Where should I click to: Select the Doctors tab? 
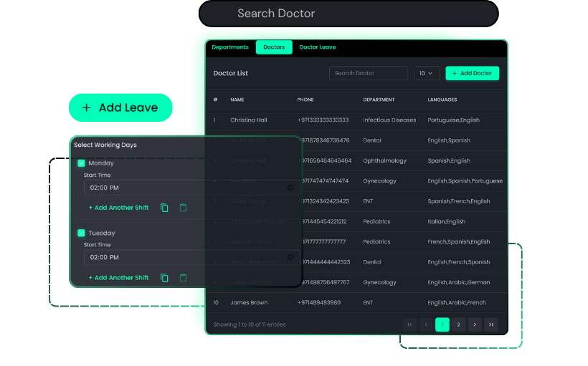tap(274, 47)
